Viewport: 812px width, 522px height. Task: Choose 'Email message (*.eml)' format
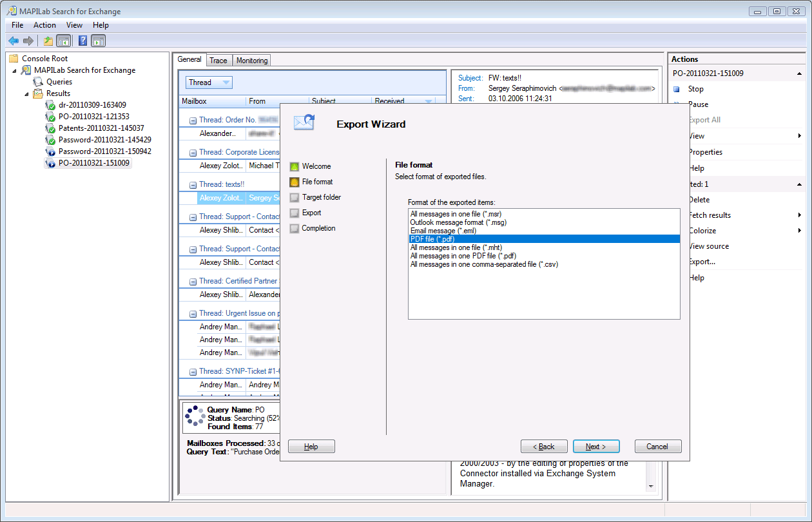click(x=544, y=230)
